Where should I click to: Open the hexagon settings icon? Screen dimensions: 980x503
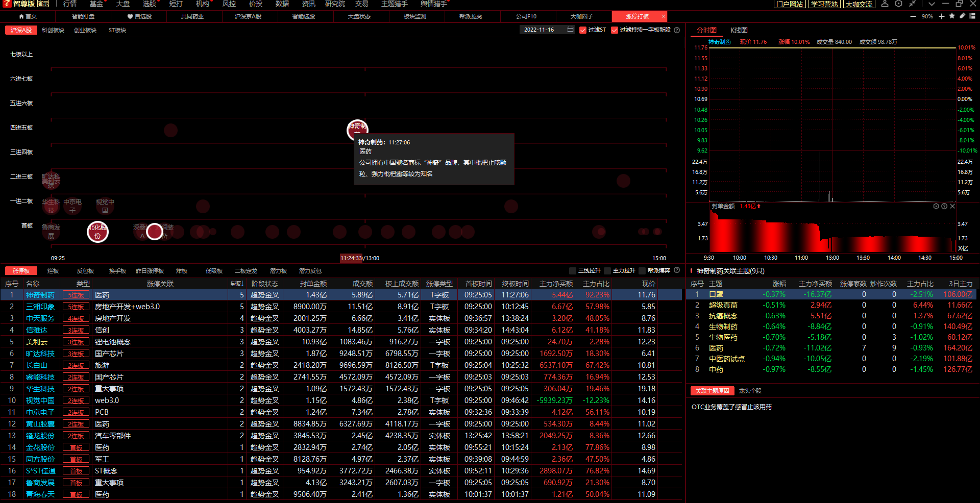(899, 4)
